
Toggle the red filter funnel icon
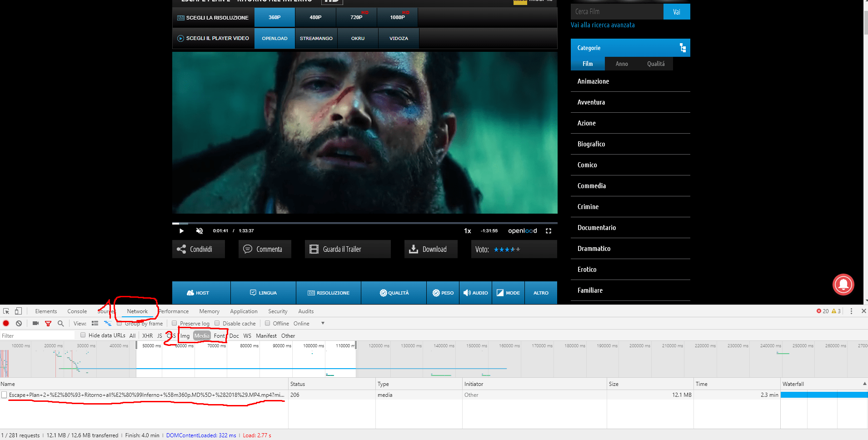coord(48,324)
